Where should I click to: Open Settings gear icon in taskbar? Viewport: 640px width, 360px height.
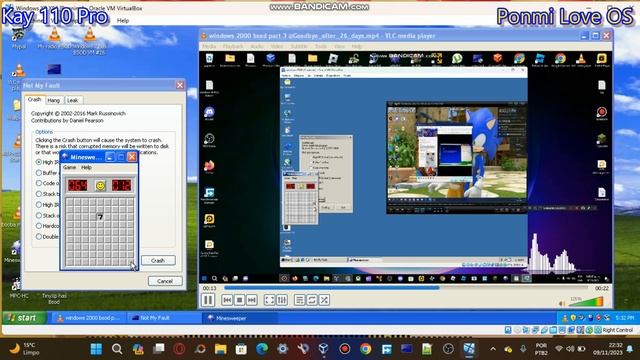click(282, 349)
